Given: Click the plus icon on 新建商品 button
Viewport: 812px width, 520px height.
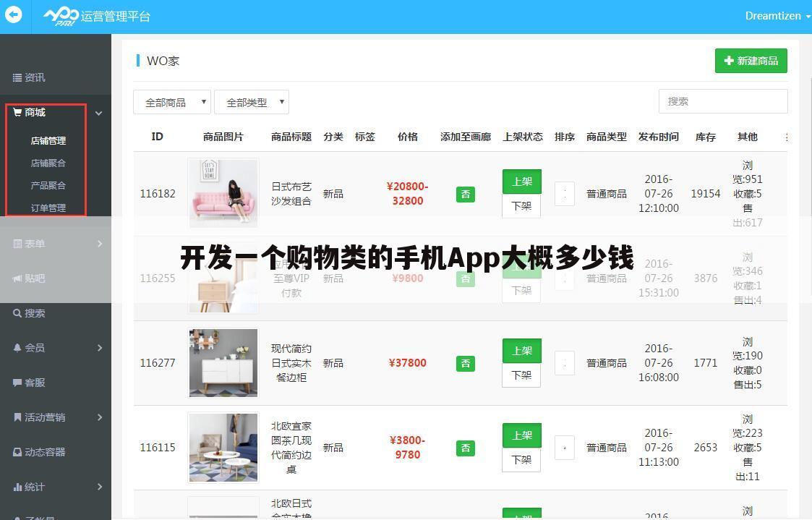Looking at the screenshot, I should coord(729,61).
